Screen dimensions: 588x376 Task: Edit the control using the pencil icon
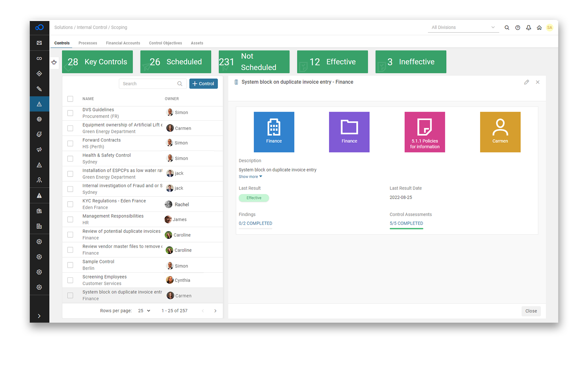pyautogui.click(x=527, y=82)
